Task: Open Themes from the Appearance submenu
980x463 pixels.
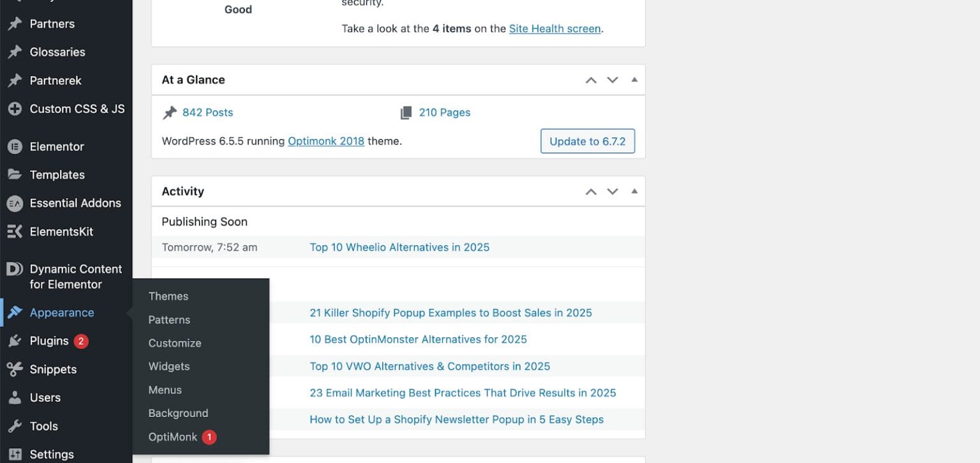Action: 168,296
